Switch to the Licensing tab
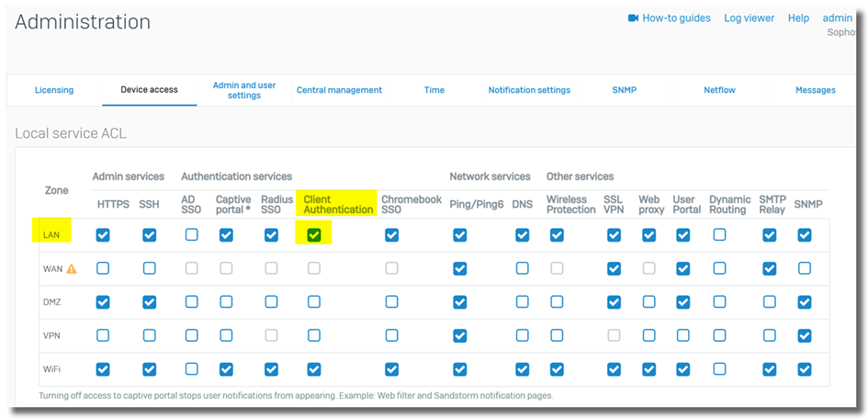 click(x=54, y=90)
